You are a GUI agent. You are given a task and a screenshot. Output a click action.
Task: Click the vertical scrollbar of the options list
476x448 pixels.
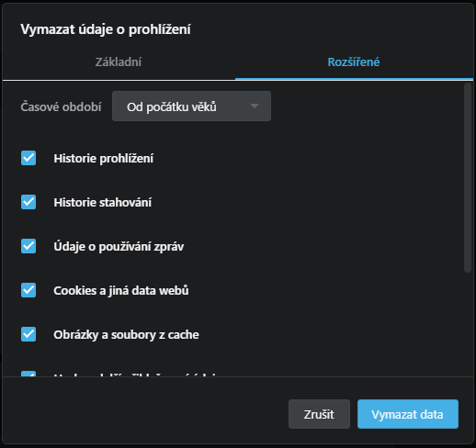point(468,177)
